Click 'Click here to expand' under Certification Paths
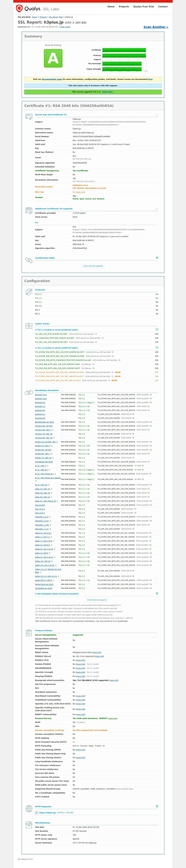This screenshot has height=868, width=186. pyautogui.click(x=93, y=266)
